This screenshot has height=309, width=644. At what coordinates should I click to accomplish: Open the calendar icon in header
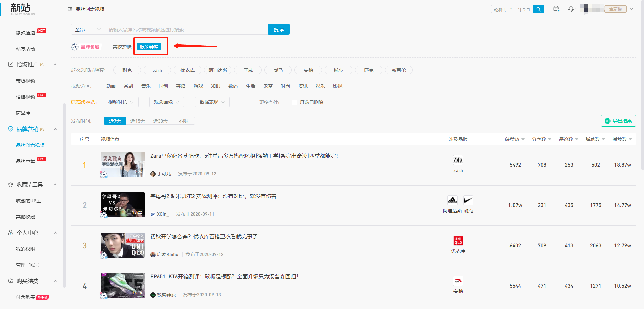click(x=556, y=9)
